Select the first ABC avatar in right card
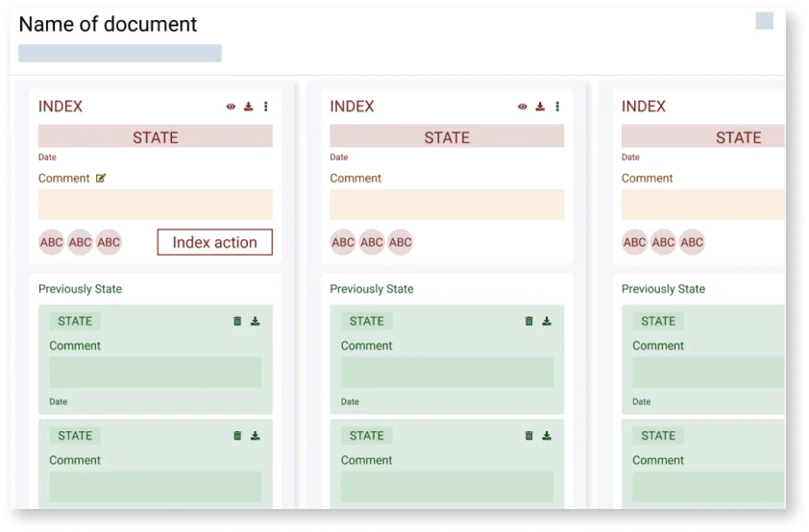 [x=634, y=242]
